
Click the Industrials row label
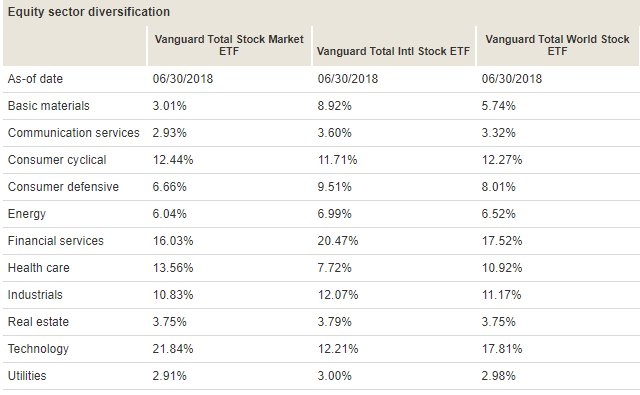pos(35,295)
